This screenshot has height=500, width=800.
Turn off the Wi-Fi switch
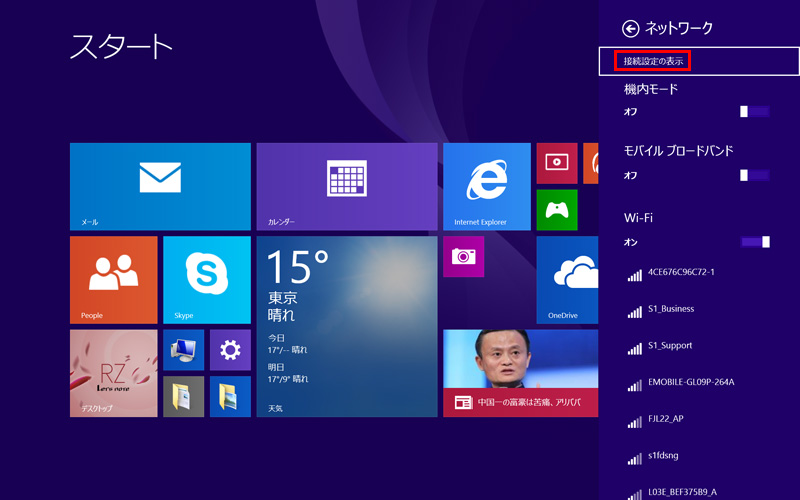755,242
